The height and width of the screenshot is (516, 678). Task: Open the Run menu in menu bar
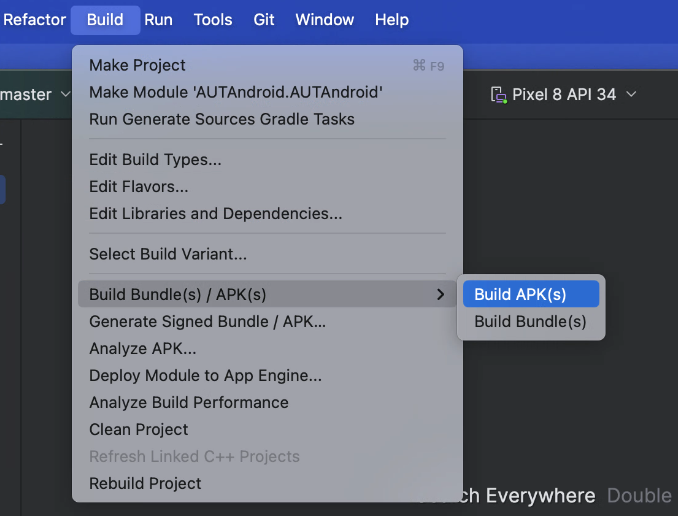click(158, 19)
